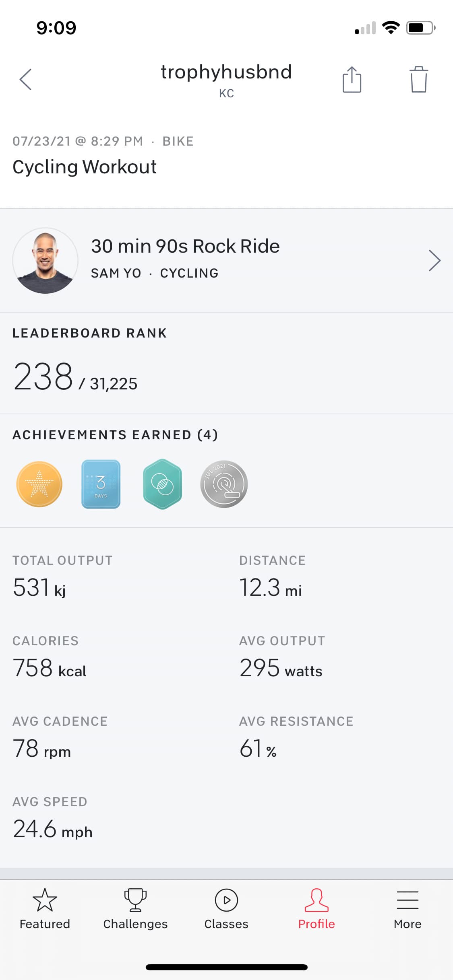Image resolution: width=453 pixels, height=980 pixels.
Task: Tap Sam Yo's instructor photo
Action: pos(45,261)
